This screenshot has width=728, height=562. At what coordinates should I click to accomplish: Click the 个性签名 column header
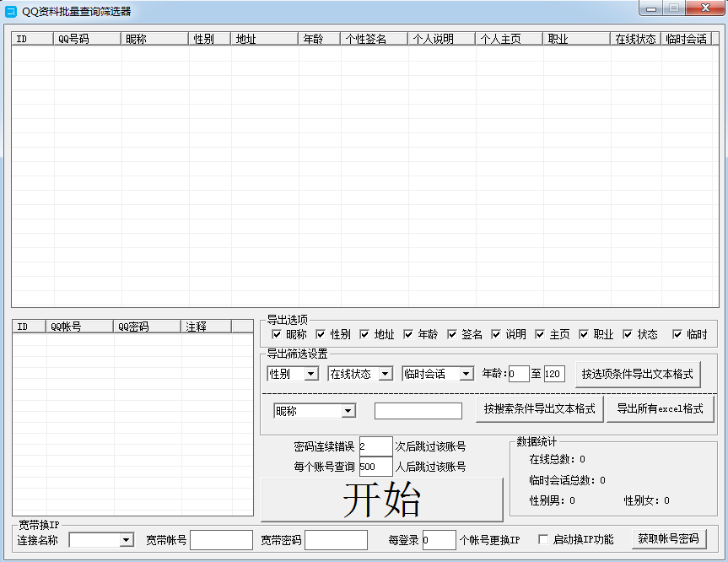coord(375,39)
